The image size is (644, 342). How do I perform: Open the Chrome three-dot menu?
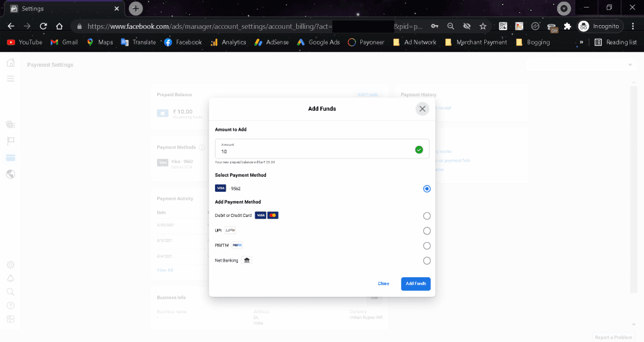tap(633, 26)
